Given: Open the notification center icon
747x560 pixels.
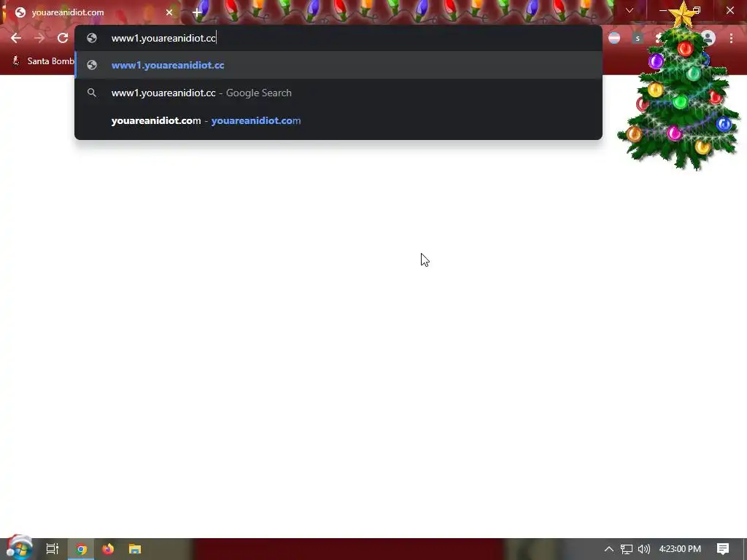Looking at the screenshot, I should 723,549.
